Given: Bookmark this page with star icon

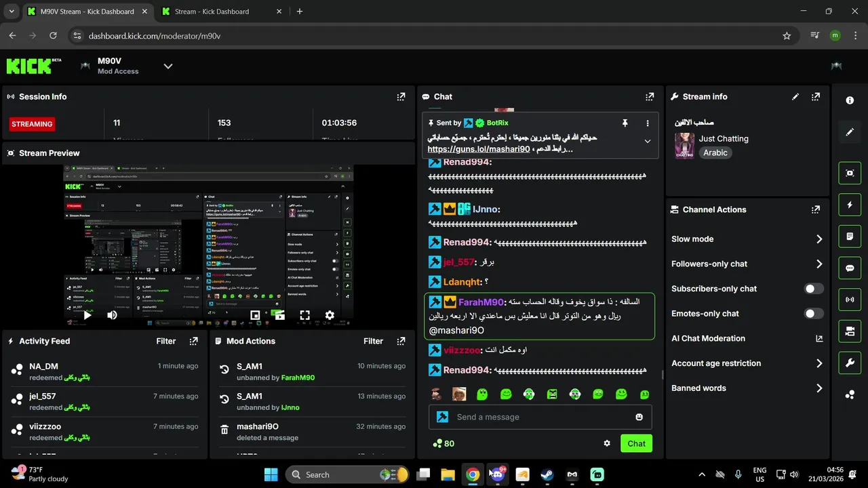Looking at the screenshot, I should point(787,36).
